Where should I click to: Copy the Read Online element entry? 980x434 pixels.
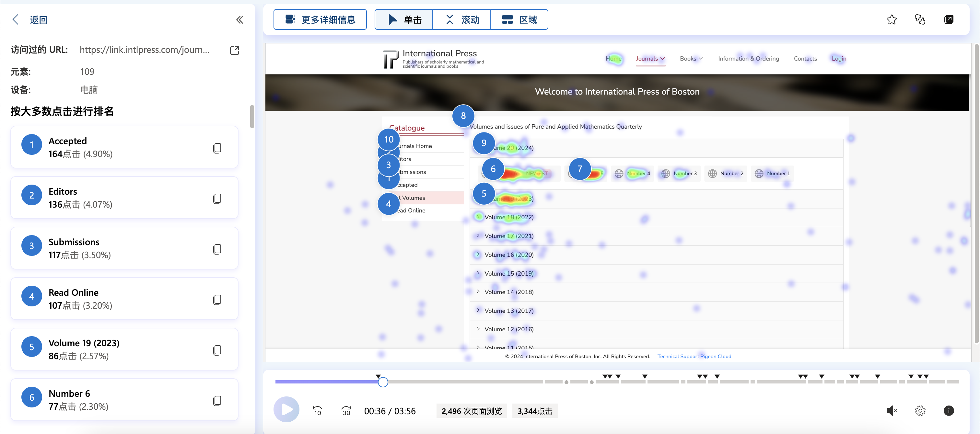point(217,300)
